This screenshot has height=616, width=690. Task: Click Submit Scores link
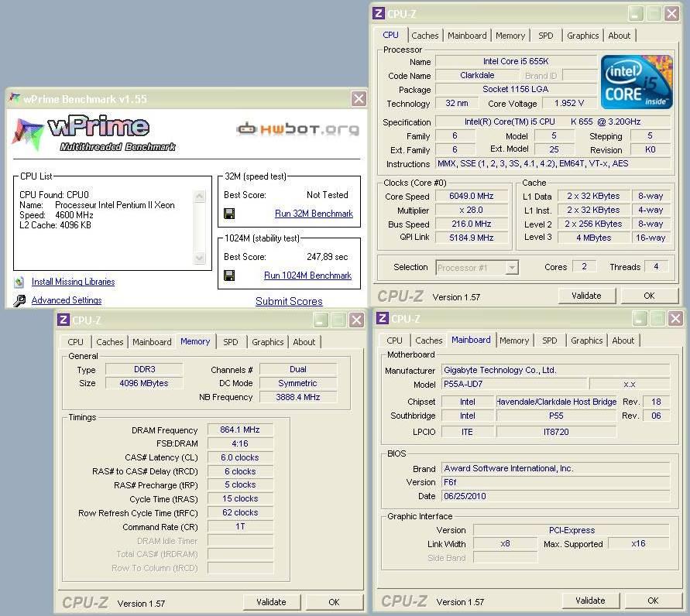click(x=289, y=301)
